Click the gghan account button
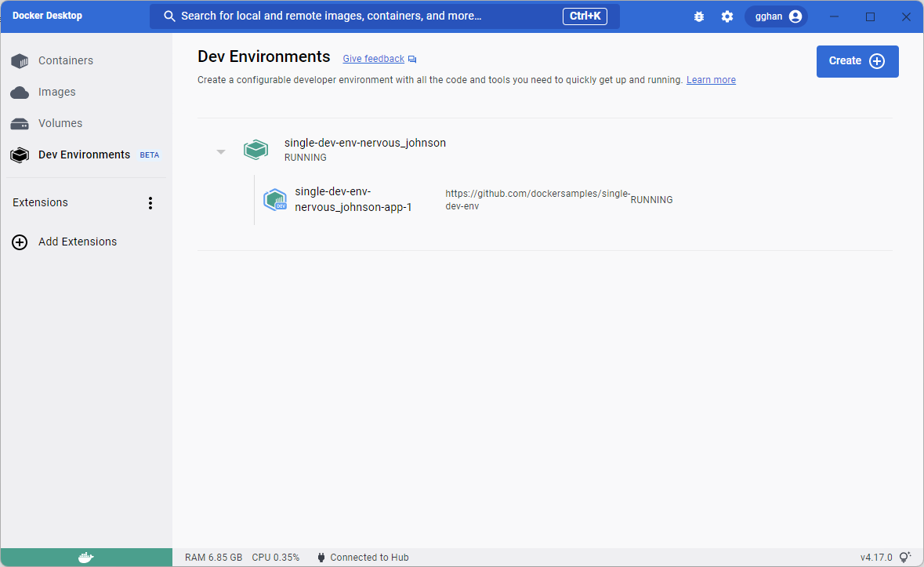Image resolution: width=924 pixels, height=567 pixels. click(x=776, y=16)
